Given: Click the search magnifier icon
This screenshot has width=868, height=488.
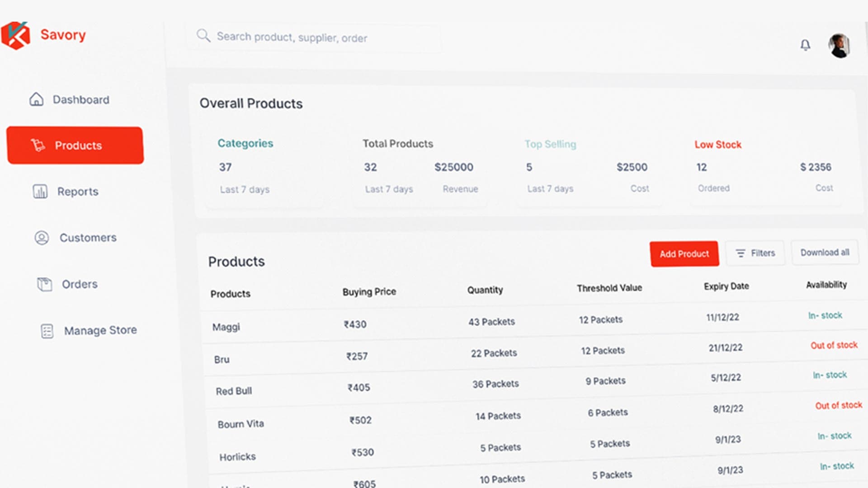Looking at the screenshot, I should [x=203, y=35].
